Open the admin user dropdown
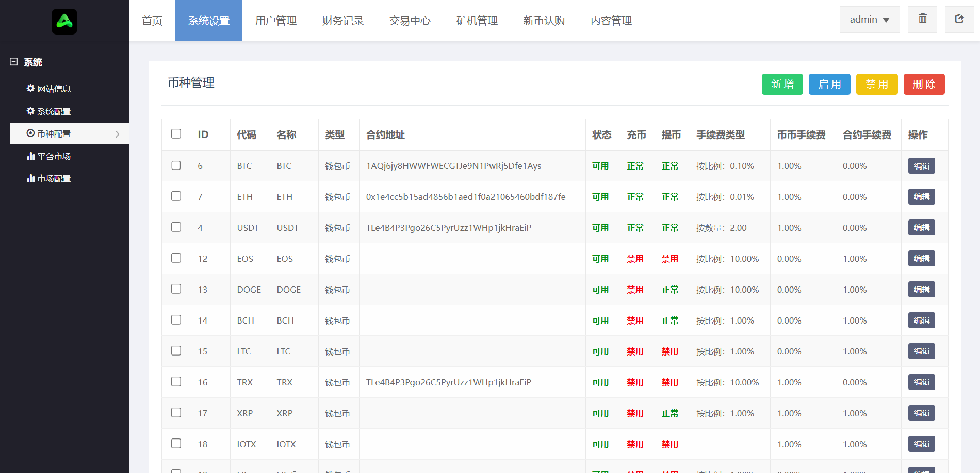Screen dimensions: 980x473 [x=869, y=20]
